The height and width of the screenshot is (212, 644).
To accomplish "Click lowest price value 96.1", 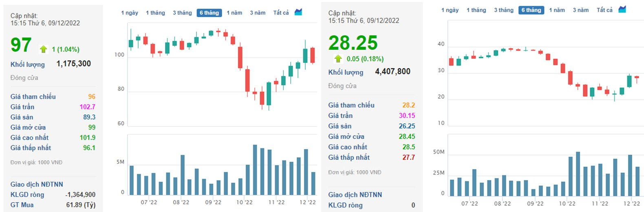I will [x=89, y=148].
